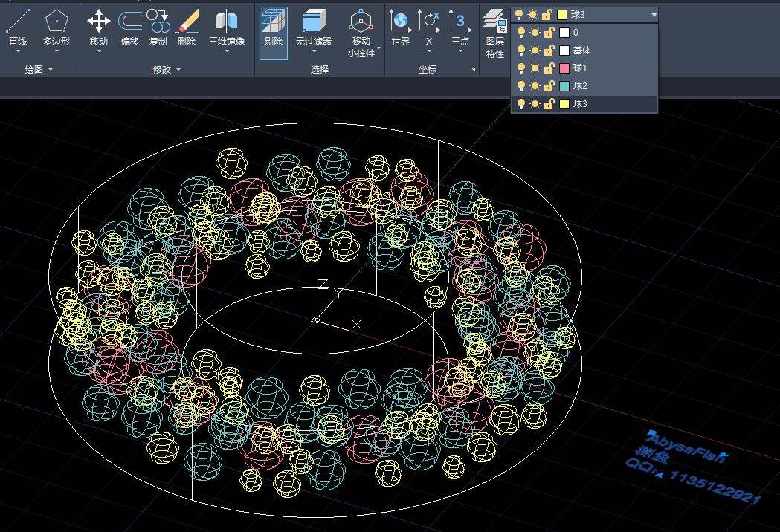
Task: Click the 三点 (3-Point) UCS button
Action: [460, 28]
